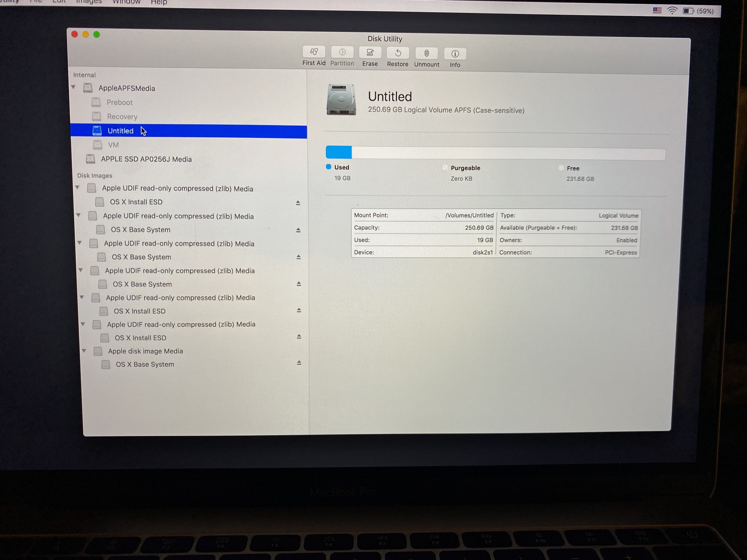Open the Help menu
747x560 pixels.
coord(159,2)
